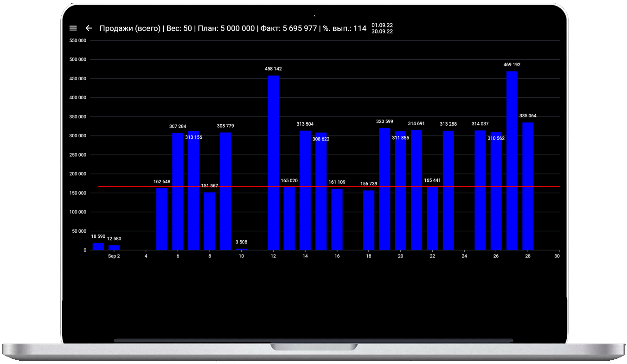This screenshot has height=364, width=627.
Task: Click the bar labeled 165 441
Action: point(432,218)
